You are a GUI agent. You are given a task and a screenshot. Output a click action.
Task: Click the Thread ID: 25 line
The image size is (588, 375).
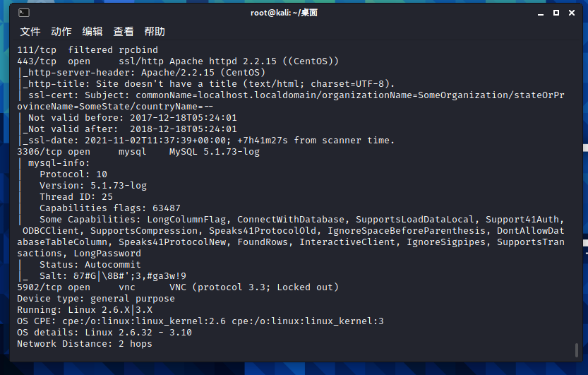(76, 197)
